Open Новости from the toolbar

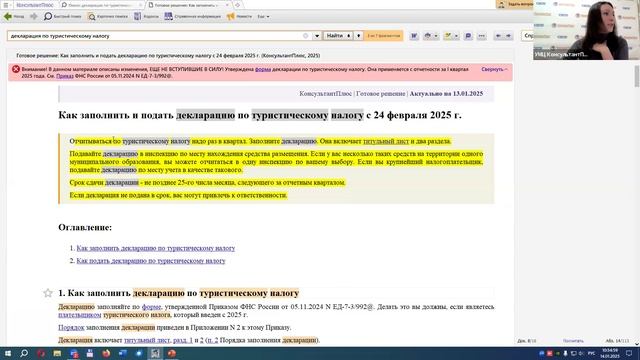[239, 16]
